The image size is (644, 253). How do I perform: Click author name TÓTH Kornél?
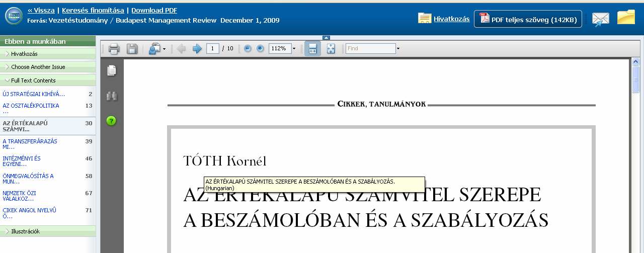click(x=225, y=161)
